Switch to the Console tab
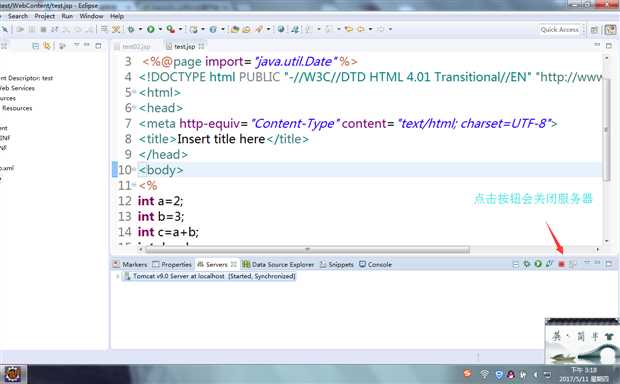620x384 pixels. (375, 264)
